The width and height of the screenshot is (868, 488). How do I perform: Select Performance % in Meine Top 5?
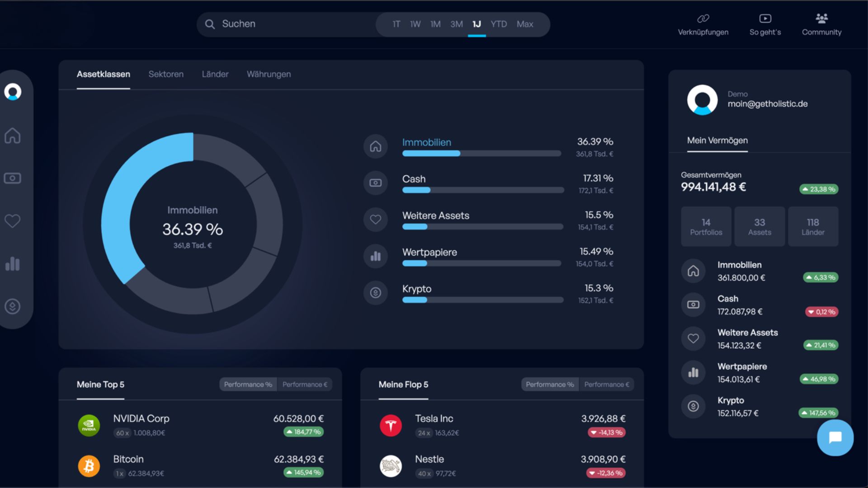[x=248, y=385]
